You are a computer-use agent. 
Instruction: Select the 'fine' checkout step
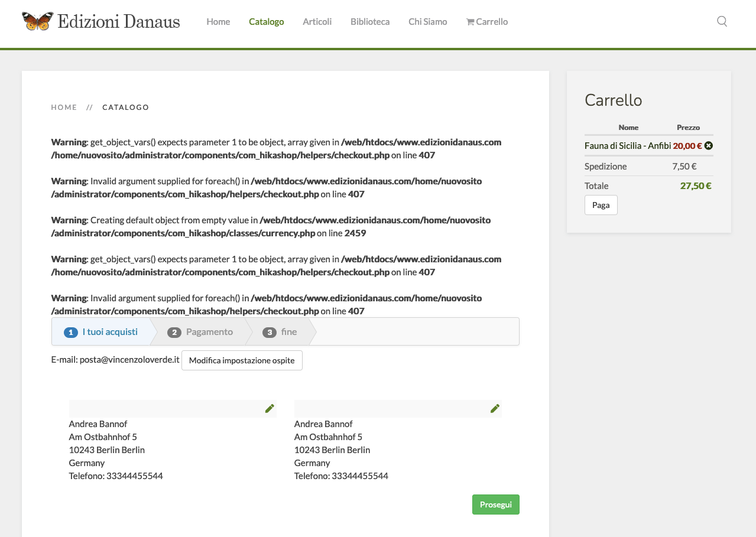[x=280, y=332]
